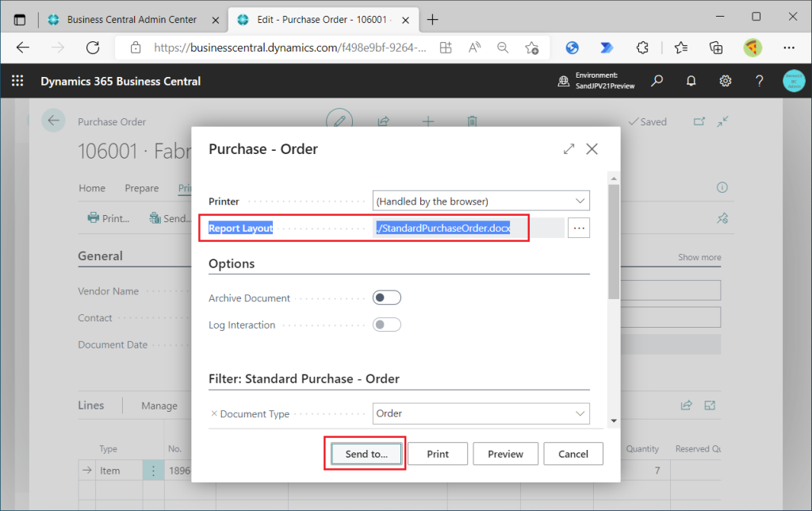Open the Dynamics 365 app launcher grid

point(17,81)
